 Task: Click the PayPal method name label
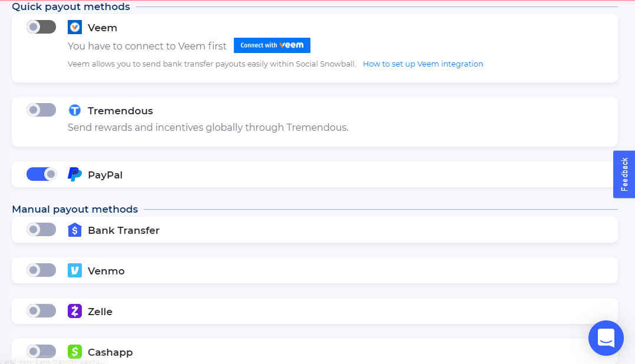pyautogui.click(x=105, y=175)
